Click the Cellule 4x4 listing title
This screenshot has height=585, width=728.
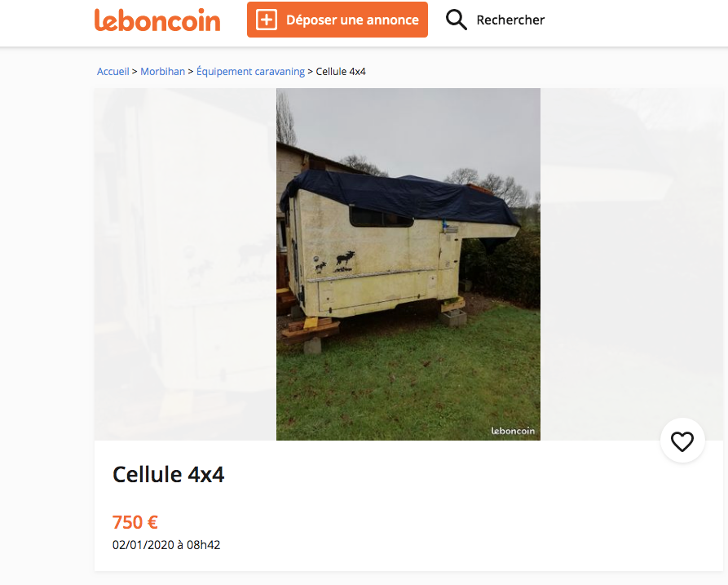(x=168, y=474)
